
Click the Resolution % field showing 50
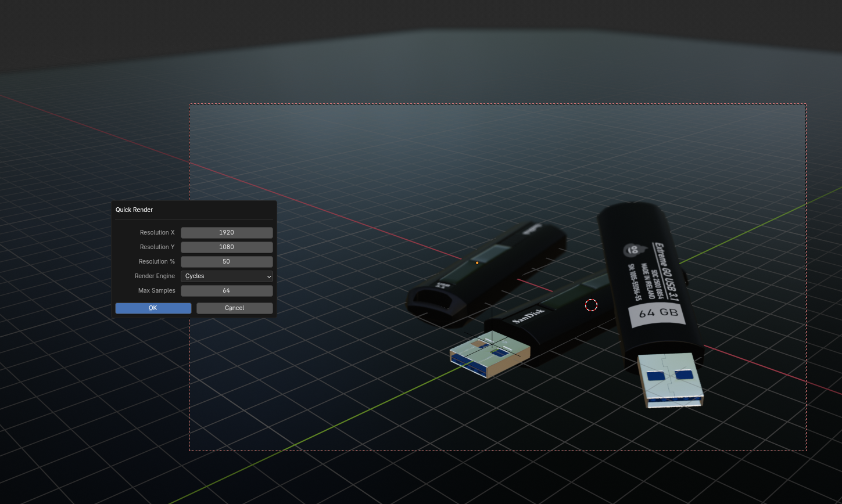[x=227, y=261]
